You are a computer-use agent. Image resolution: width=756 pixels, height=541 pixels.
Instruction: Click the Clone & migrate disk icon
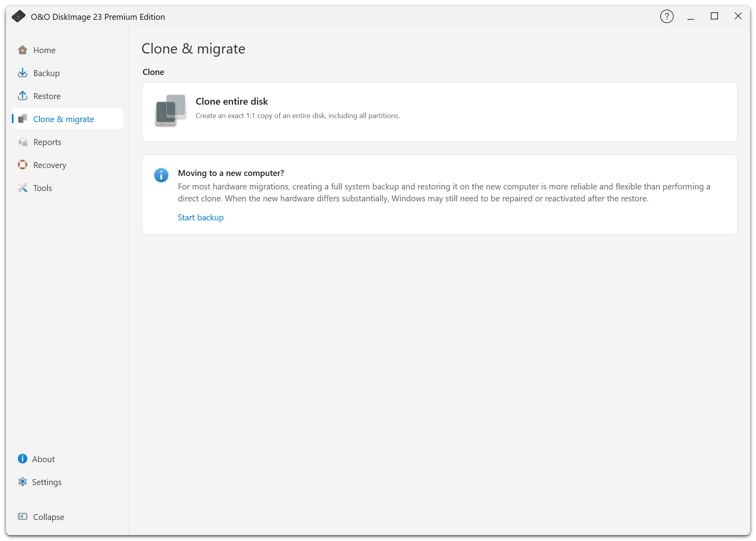coord(23,119)
